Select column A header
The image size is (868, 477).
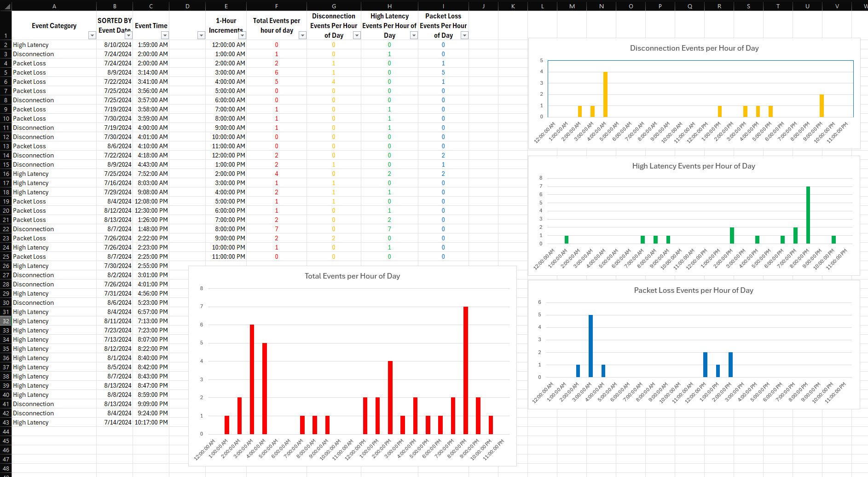pyautogui.click(x=54, y=6)
